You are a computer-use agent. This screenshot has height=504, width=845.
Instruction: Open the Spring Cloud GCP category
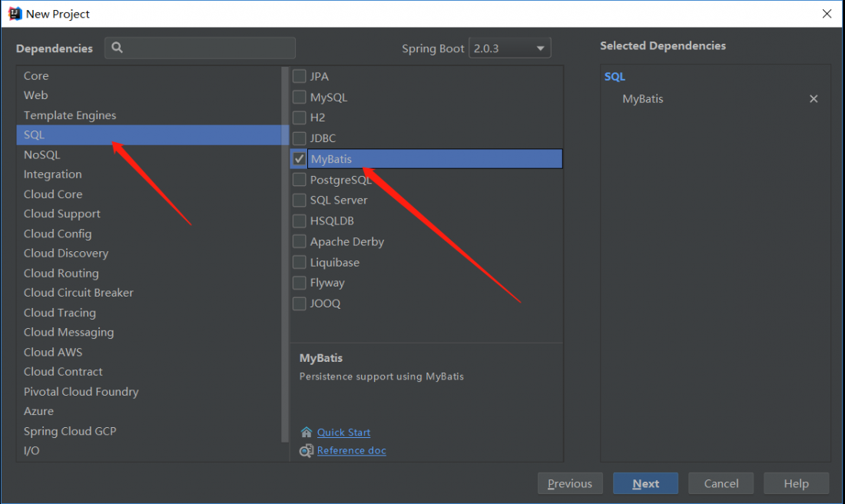[x=149, y=431]
